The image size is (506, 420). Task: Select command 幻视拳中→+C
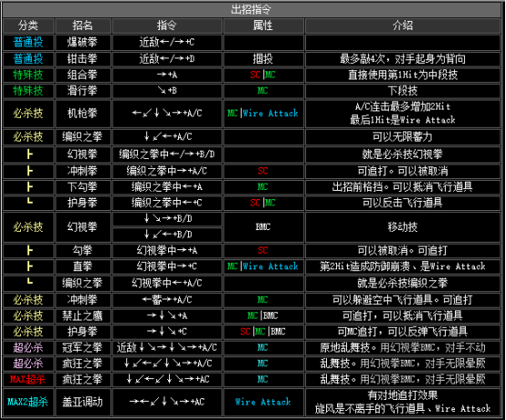coord(167,267)
